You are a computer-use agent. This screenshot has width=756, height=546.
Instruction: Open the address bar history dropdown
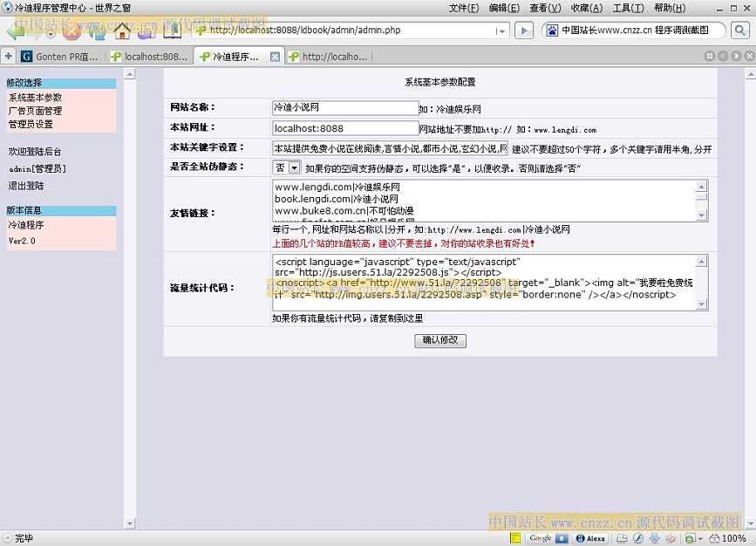[x=501, y=31]
